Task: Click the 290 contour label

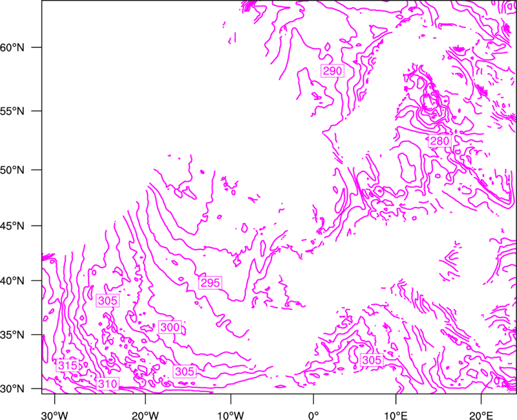Action: pyautogui.click(x=332, y=71)
